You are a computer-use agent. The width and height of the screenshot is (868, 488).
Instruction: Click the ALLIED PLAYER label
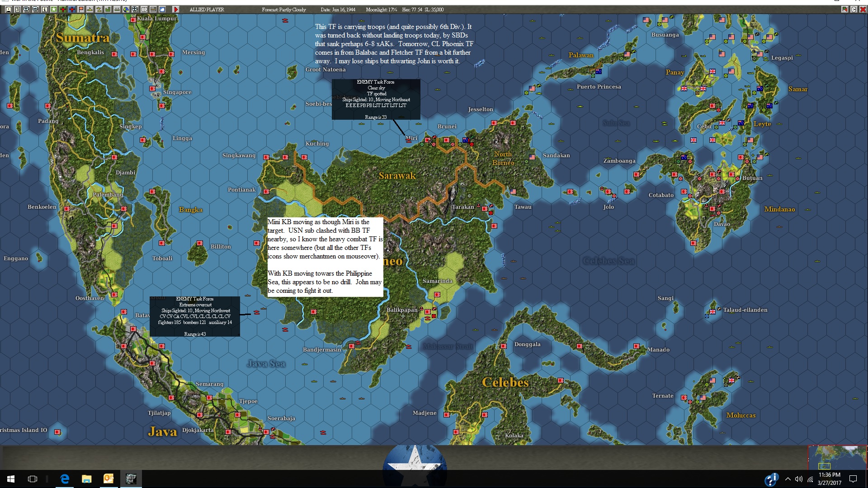click(x=207, y=9)
